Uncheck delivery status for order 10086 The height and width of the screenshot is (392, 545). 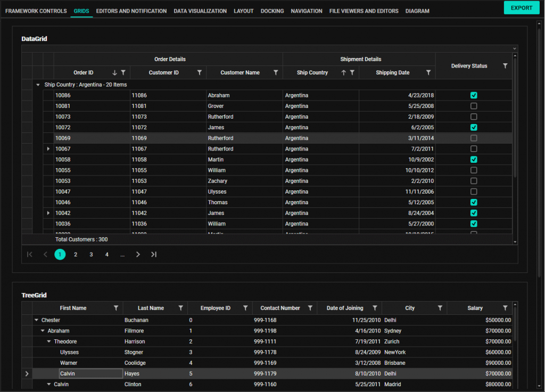(474, 96)
